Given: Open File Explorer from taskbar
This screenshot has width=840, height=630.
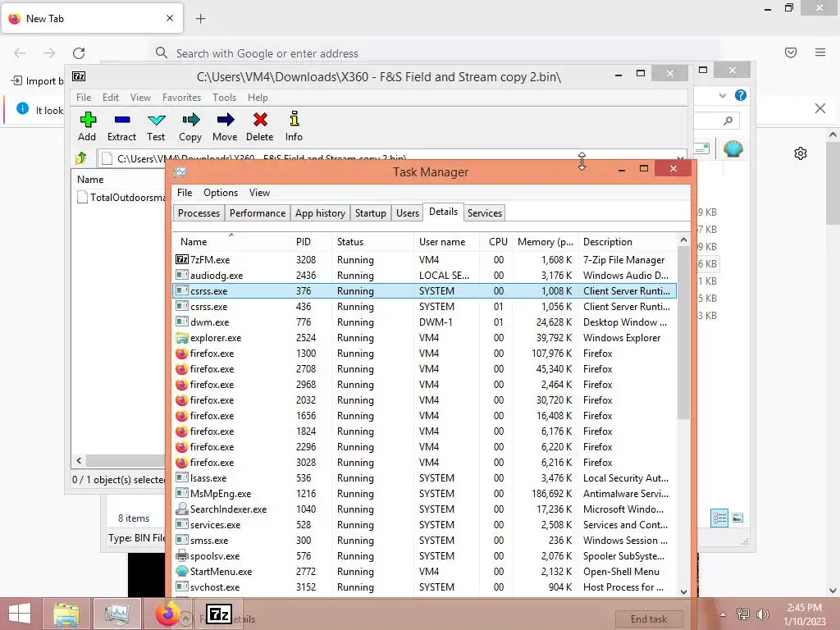Looking at the screenshot, I should [x=66, y=614].
